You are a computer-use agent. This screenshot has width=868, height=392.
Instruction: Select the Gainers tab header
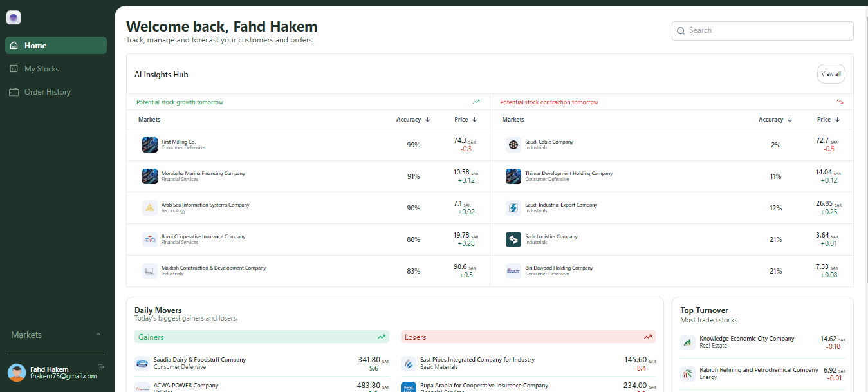point(261,337)
